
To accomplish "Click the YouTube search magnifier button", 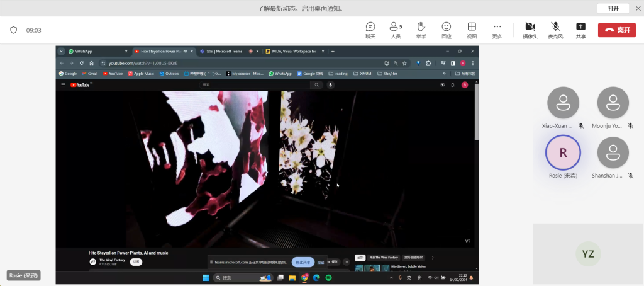I will point(317,85).
